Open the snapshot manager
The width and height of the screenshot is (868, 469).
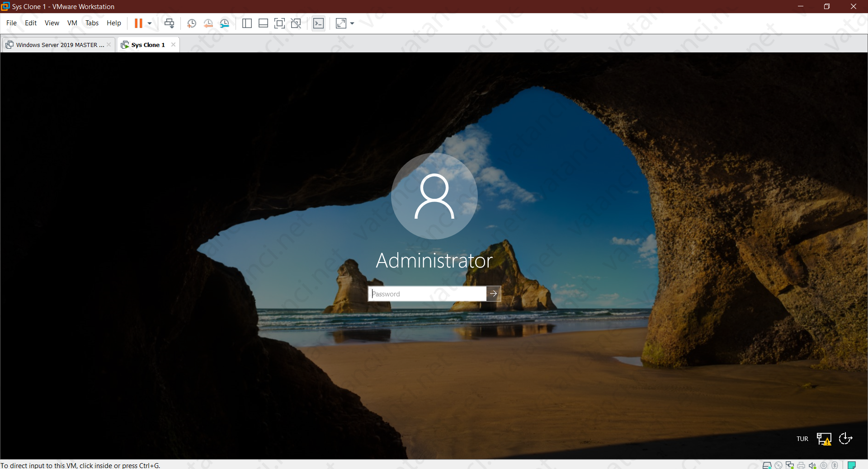225,23
